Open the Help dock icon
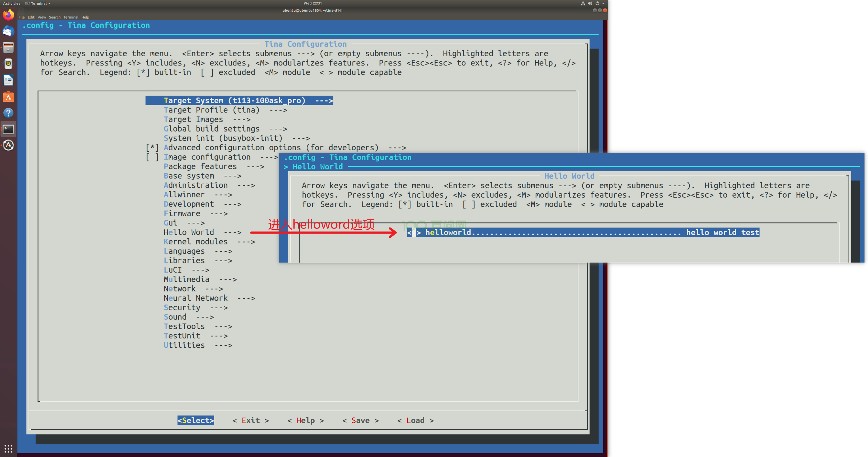The image size is (868, 457). coord(9,113)
